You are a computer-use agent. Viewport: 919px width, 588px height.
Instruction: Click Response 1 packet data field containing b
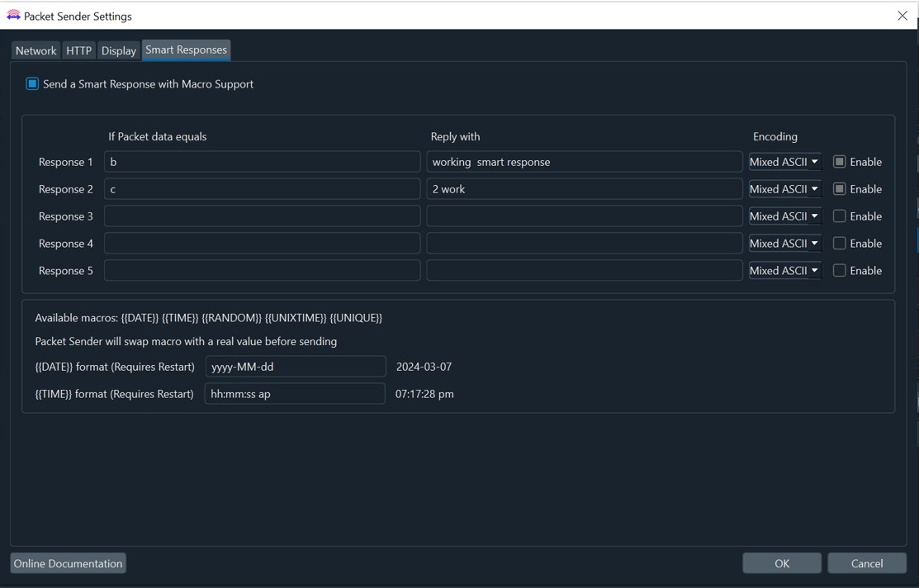click(262, 162)
